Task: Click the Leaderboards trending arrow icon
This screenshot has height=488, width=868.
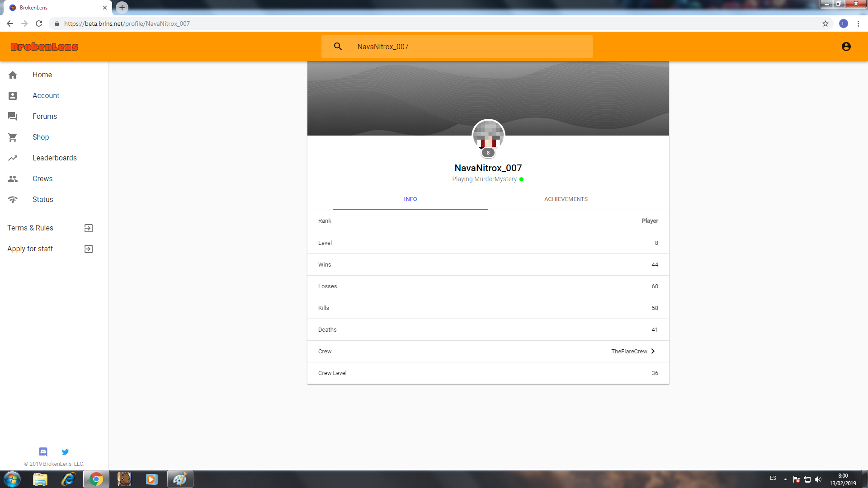Action: [13, 158]
